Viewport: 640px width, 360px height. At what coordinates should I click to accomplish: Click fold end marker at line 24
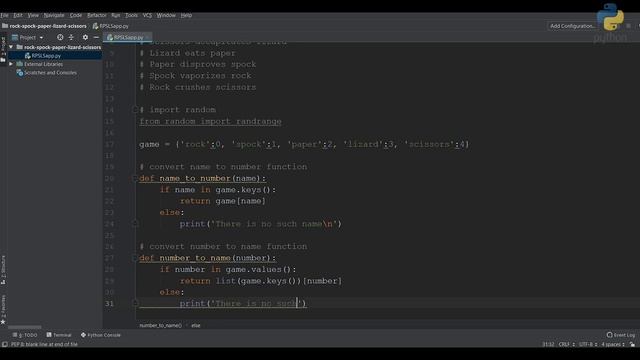point(135,223)
